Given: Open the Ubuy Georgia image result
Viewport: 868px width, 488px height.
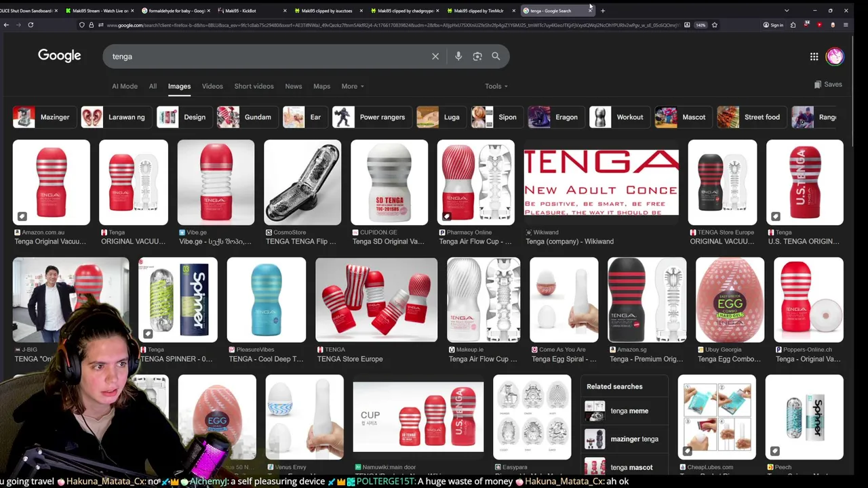Looking at the screenshot, I should tap(730, 300).
